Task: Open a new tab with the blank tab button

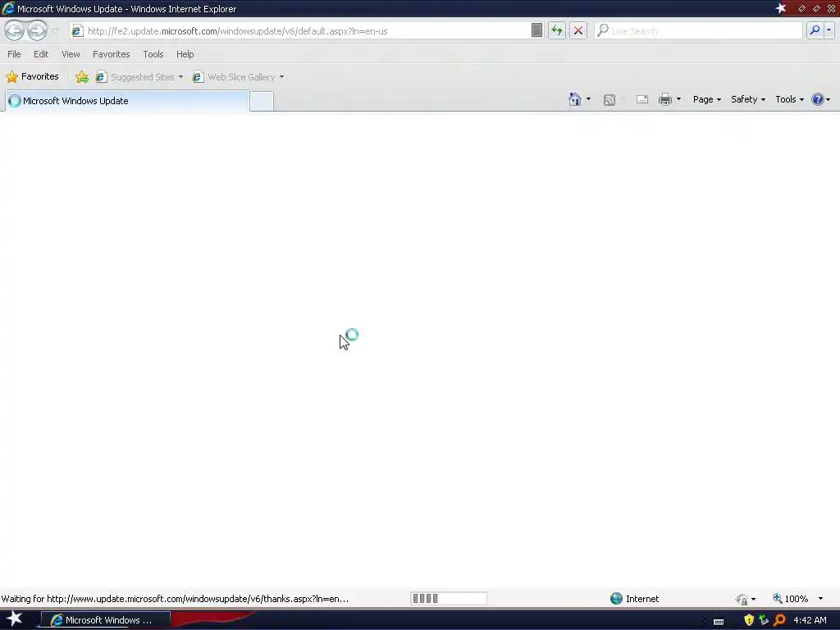Action: (262, 101)
